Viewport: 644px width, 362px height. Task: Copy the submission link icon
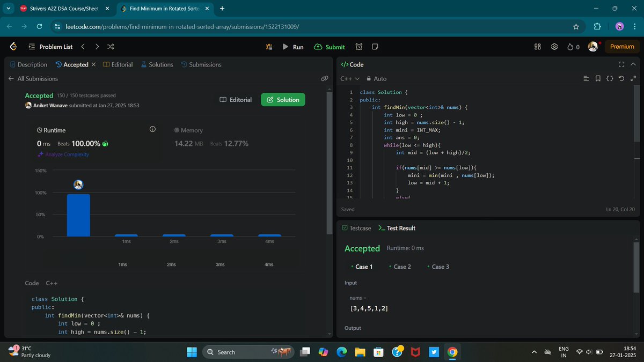(325, 78)
